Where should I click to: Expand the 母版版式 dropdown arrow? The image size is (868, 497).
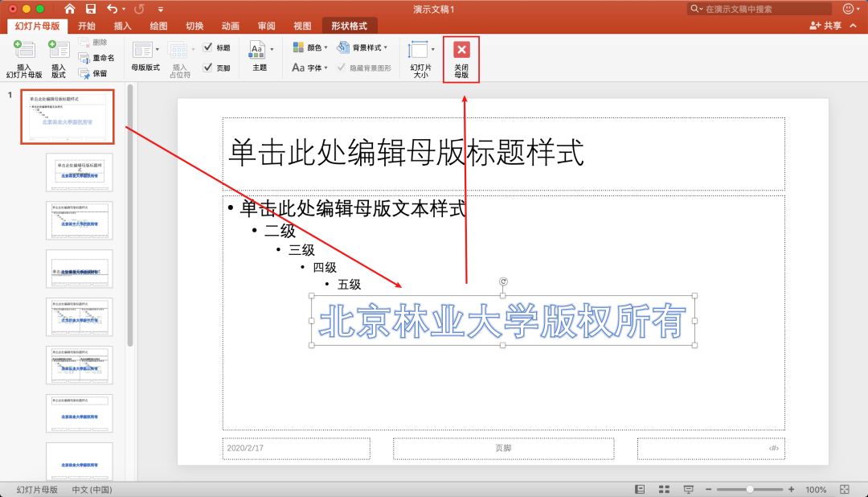click(x=158, y=49)
